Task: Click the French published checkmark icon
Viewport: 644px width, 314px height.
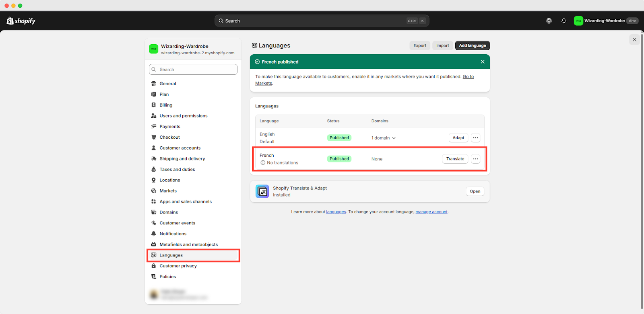Action: [257, 62]
